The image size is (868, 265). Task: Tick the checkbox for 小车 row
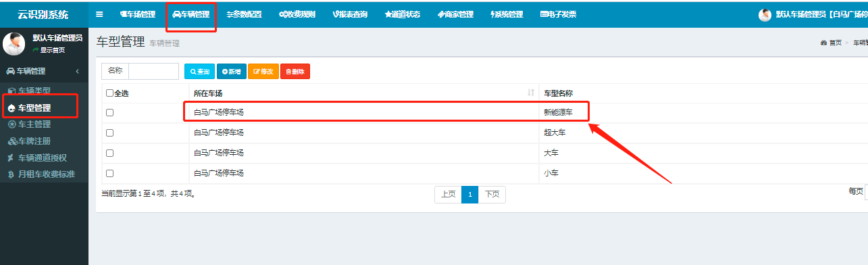pos(110,173)
